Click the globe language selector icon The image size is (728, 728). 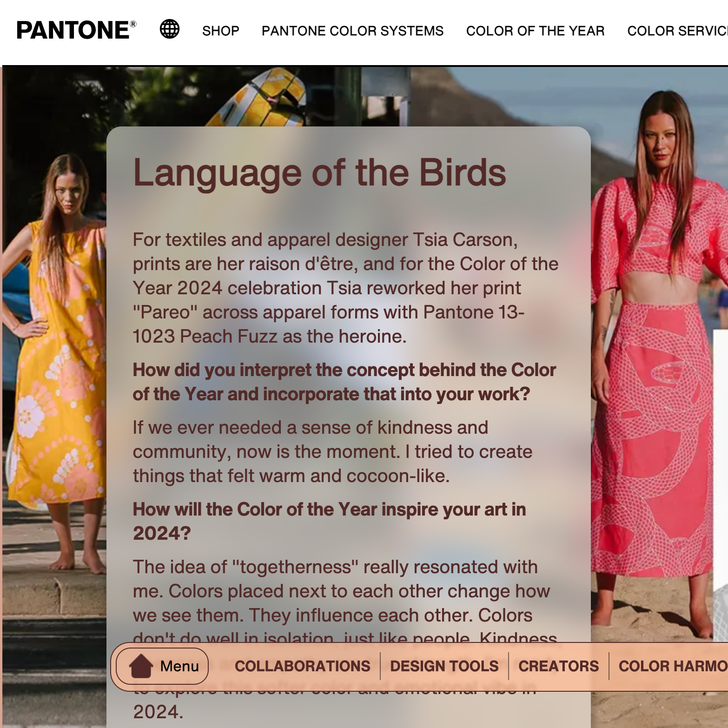tap(170, 29)
